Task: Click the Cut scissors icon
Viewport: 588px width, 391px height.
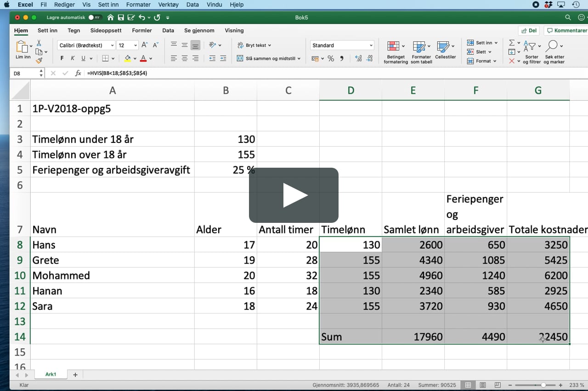Action: coord(39,43)
